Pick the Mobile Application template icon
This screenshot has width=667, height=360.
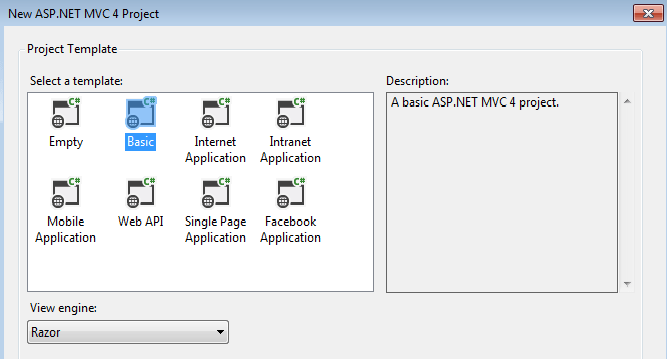pyautogui.click(x=66, y=193)
